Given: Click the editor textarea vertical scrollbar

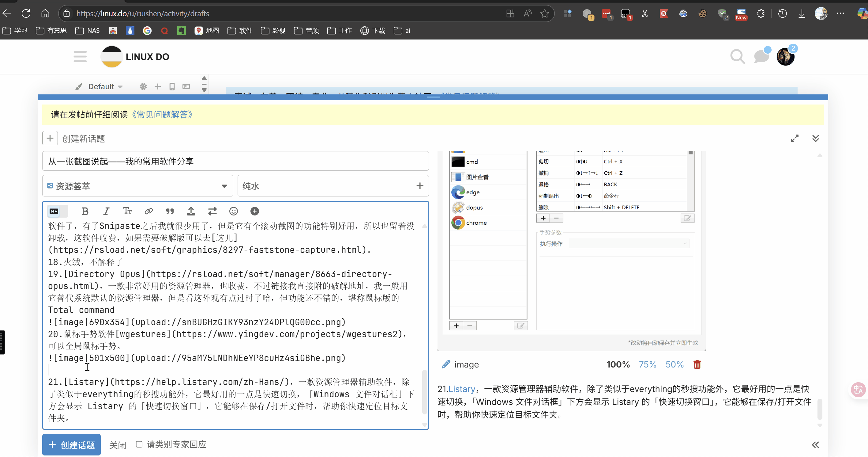Looking at the screenshot, I should (x=424, y=392).
